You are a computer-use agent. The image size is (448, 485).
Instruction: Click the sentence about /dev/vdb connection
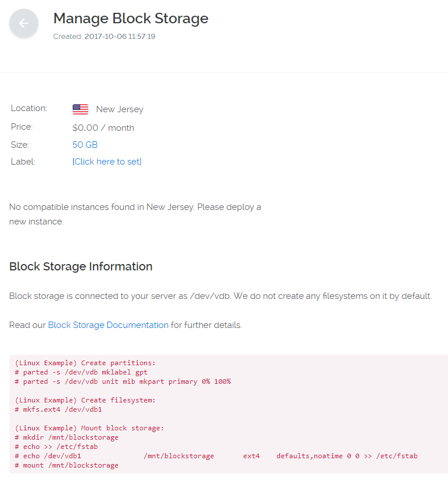pos(220,296)
